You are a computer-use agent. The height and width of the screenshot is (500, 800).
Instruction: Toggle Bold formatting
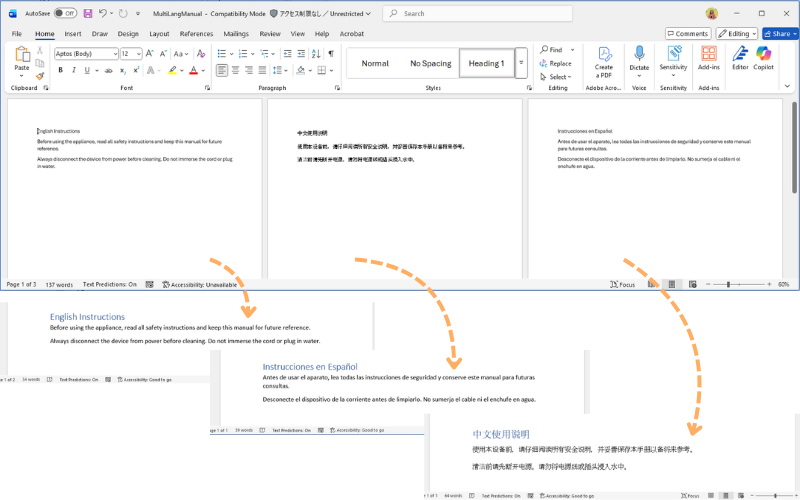[x=60, y=70]
